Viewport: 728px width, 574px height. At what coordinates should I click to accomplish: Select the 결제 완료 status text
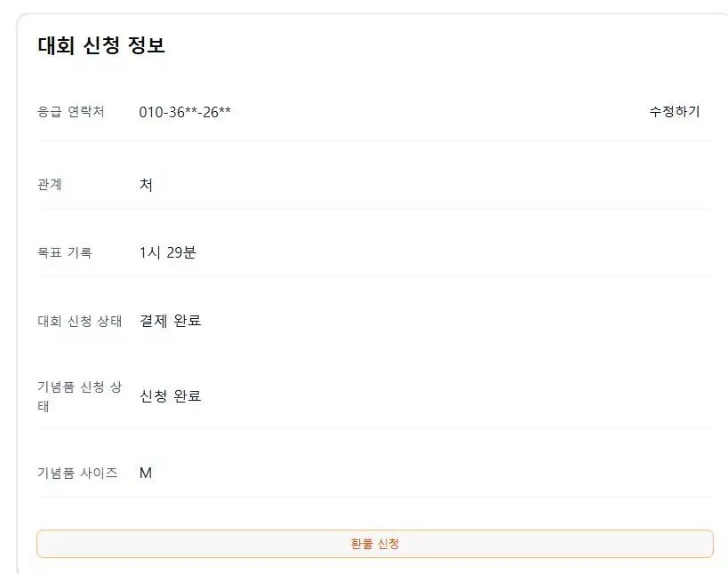(x=170, y=320)
